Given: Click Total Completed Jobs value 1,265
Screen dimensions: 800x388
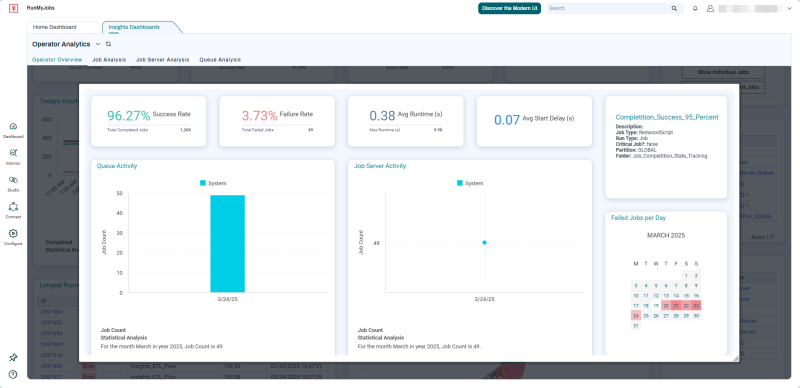Looking at the screenshot, I should point(185,130).
